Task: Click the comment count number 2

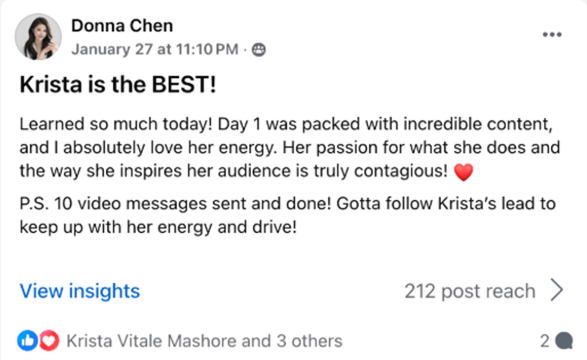Action: pos(545,341)
